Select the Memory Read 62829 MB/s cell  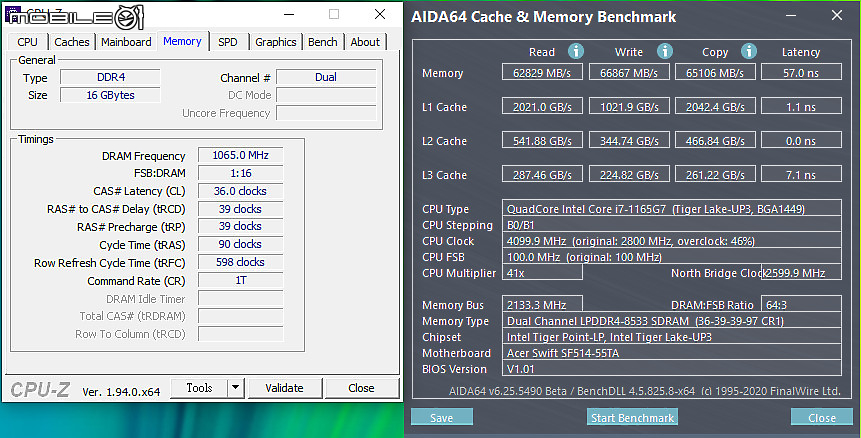tap(542, 72)
